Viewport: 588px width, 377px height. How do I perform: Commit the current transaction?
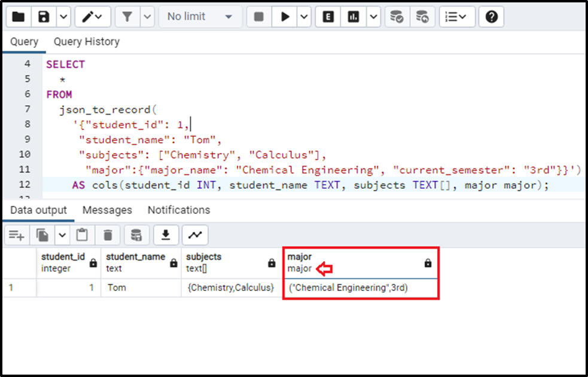tap(396, 16)
